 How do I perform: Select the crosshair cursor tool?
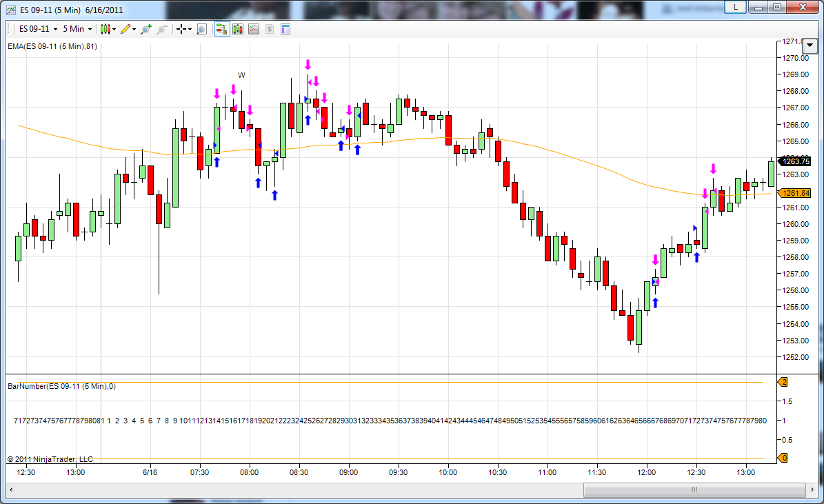coord(181,29)
